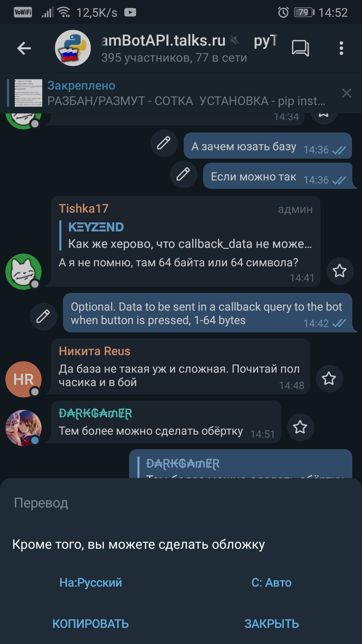
Task: Open the three-dot overflow menu
Action: (341, 48)
